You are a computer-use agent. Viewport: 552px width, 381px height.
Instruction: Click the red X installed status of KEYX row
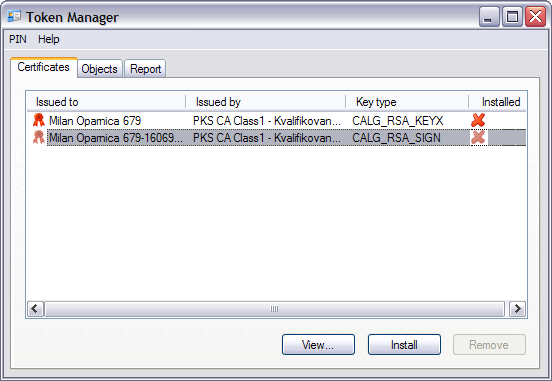tap(478, 120)
